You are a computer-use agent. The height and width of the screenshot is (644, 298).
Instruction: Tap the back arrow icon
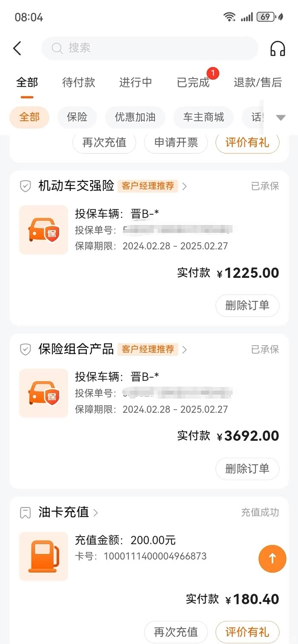tap(17, 48)
